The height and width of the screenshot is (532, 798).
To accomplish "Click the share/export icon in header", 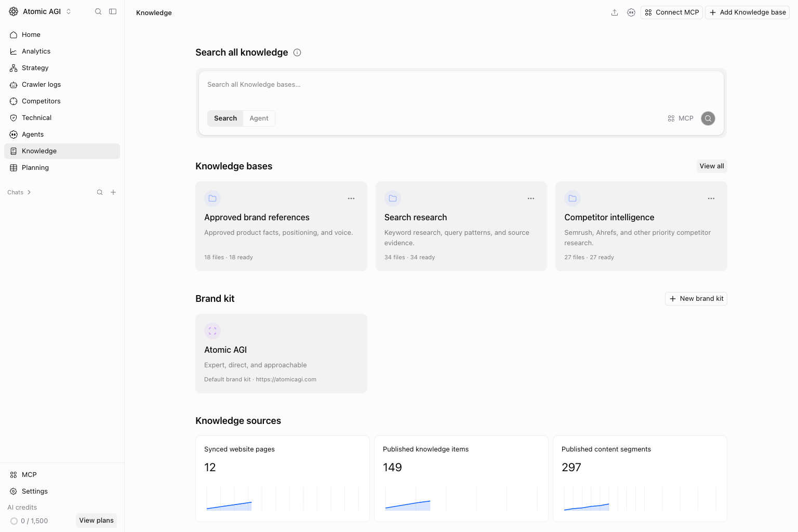I will [x=615, y=12].
